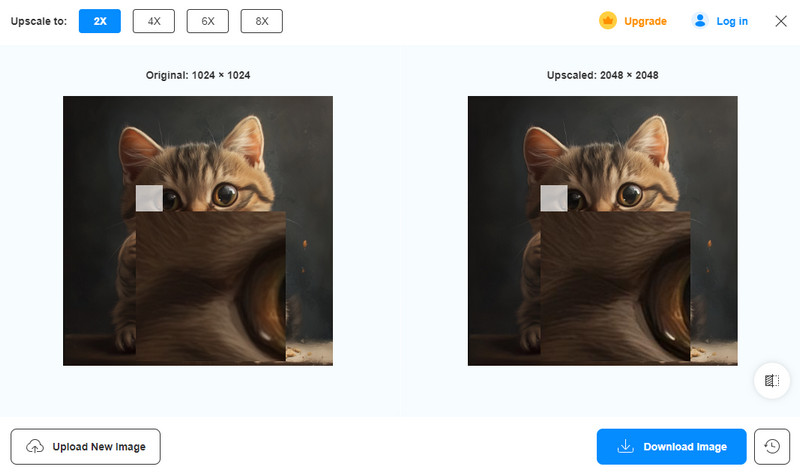This screenshot has height=473, width=800.
Task: Choose the 6X upscale level
Action: tap(207, 21)
